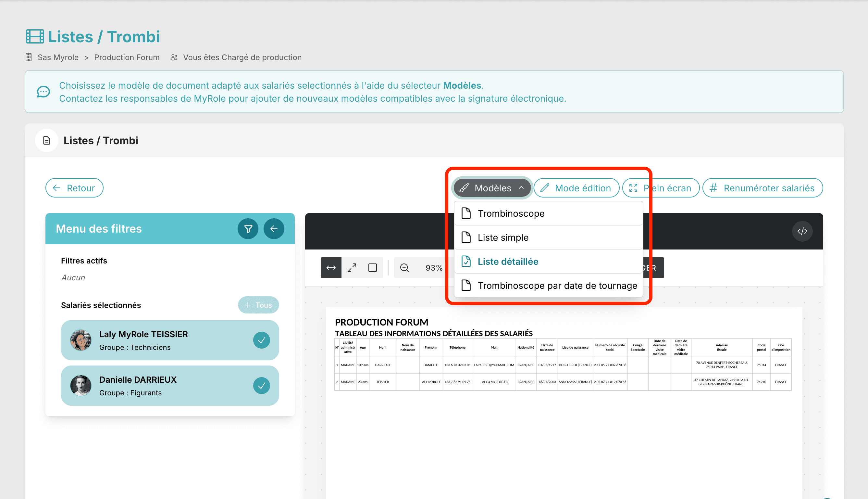
Task: Click 'Numéro de sécurité social' column header
Action: (x=610, y=348)
